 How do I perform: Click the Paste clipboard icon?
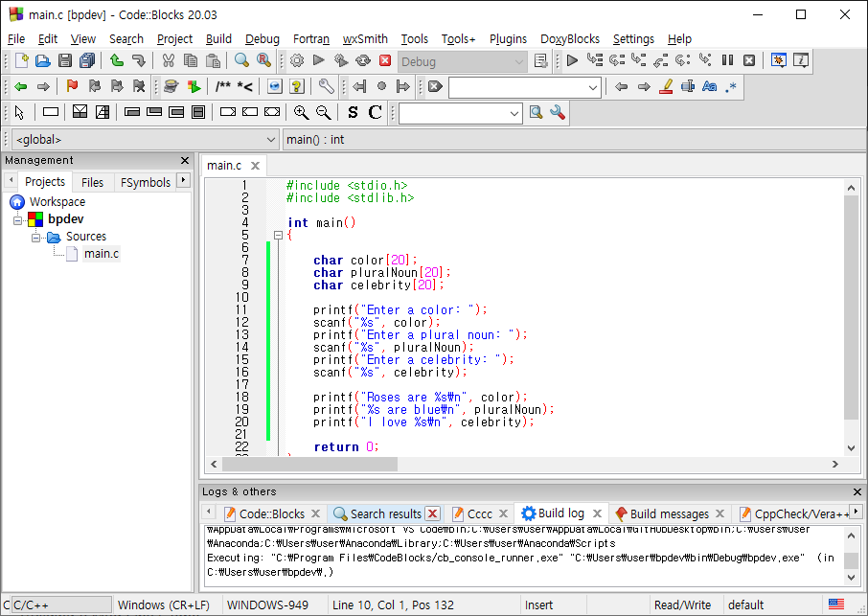[213, 61]
